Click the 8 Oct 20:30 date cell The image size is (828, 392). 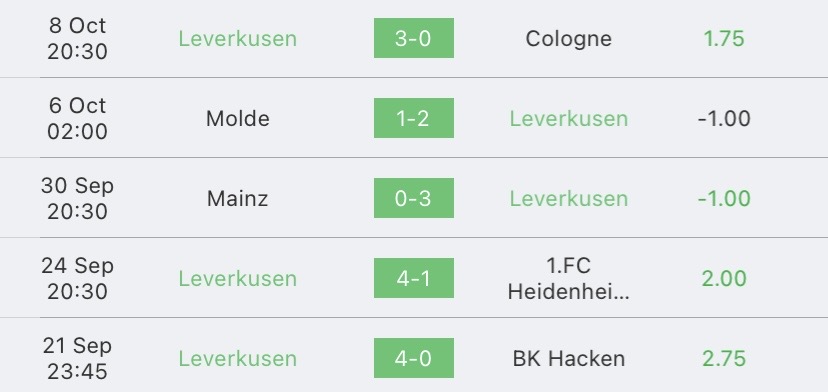pyautogui.click(x=78, y=39)
